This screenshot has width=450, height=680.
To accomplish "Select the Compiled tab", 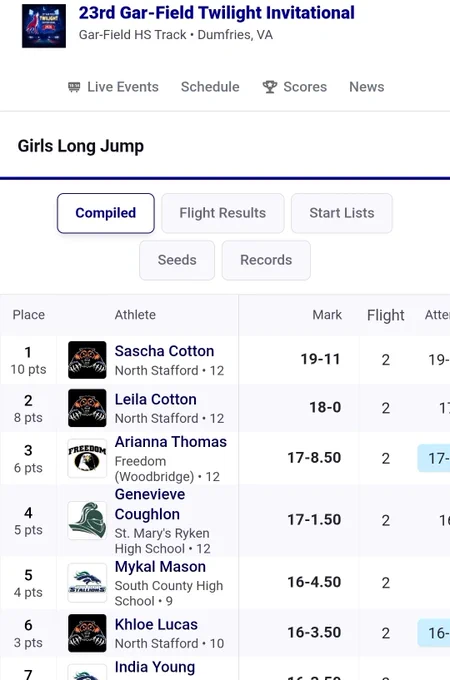I will coord(106,213).
